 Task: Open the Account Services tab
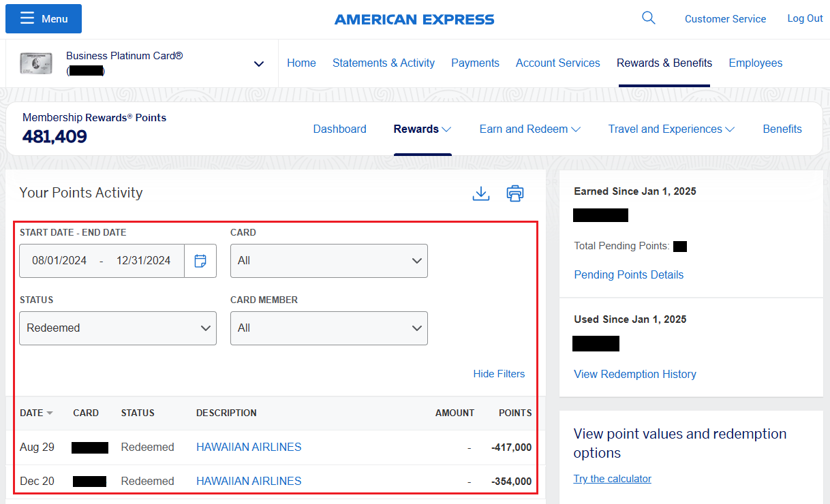(558, 63)
